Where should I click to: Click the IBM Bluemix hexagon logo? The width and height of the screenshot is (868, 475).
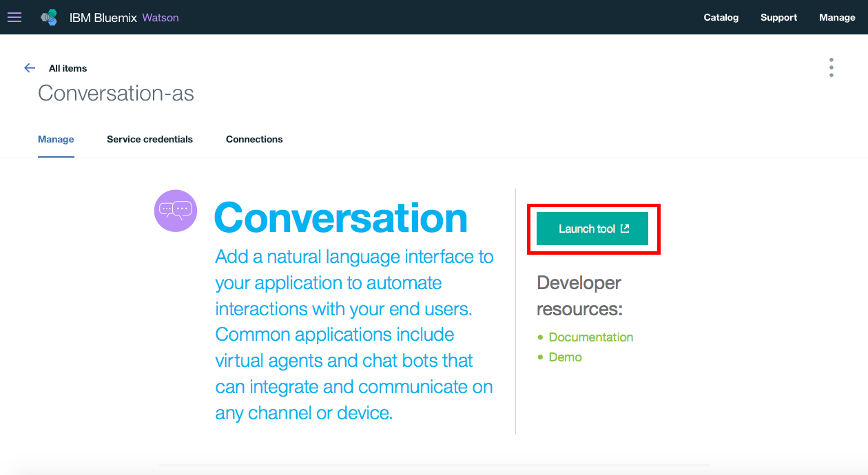[x=49, y=17]
